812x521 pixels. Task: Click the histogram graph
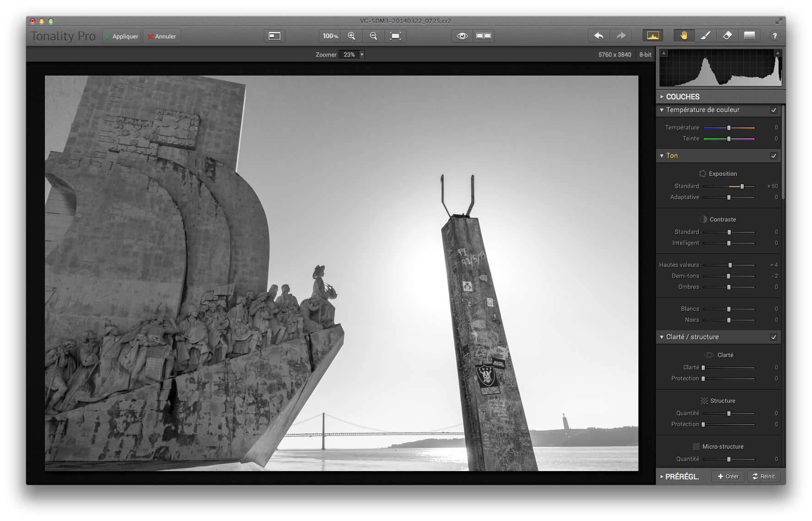(720, 68)
